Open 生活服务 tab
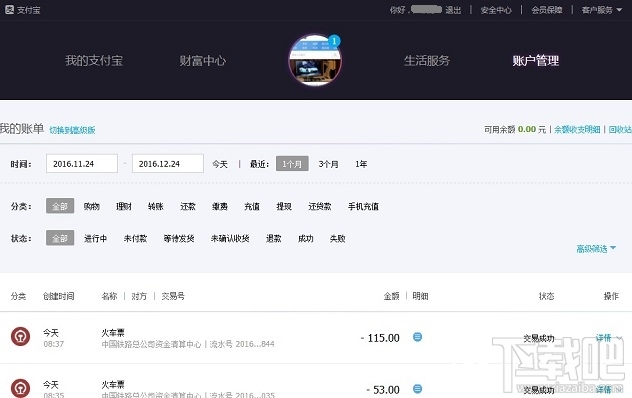 427,60
